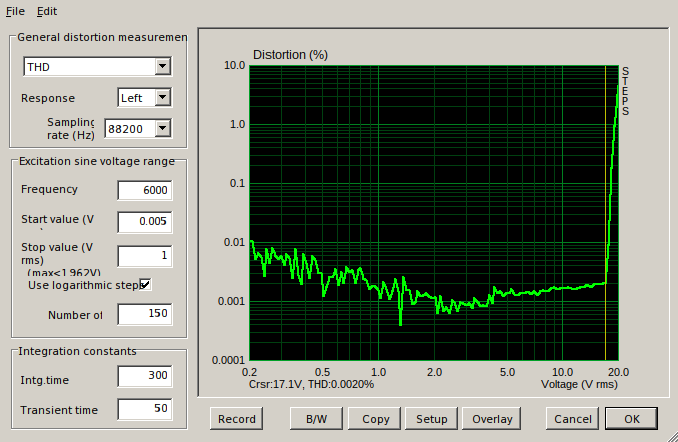Cancel the distortion measurement dialog
The width and height of the screenshot is (678, 442).
pos(572,419)
